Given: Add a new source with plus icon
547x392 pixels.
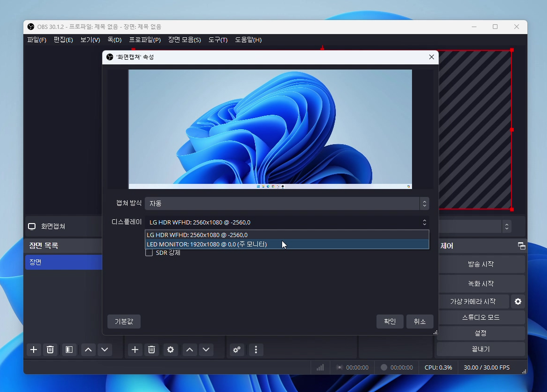Looking at the screenshot, I should (135, 350).
